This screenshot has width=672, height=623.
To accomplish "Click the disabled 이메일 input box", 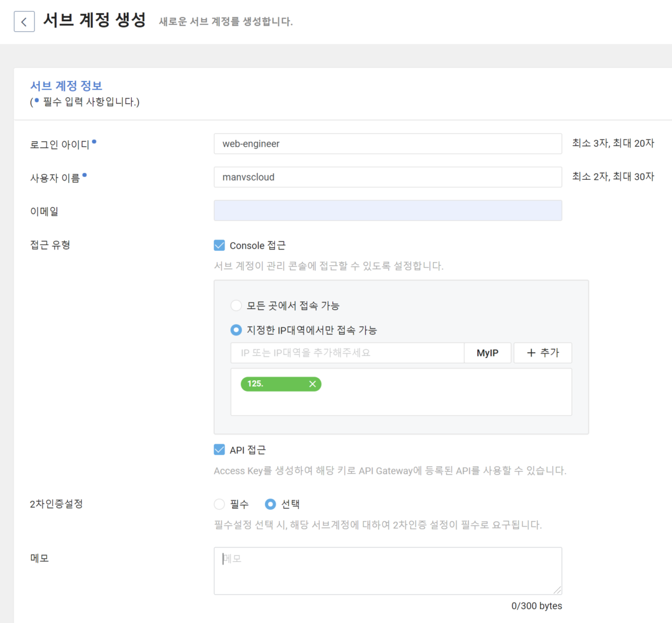I will coord(388,210).
